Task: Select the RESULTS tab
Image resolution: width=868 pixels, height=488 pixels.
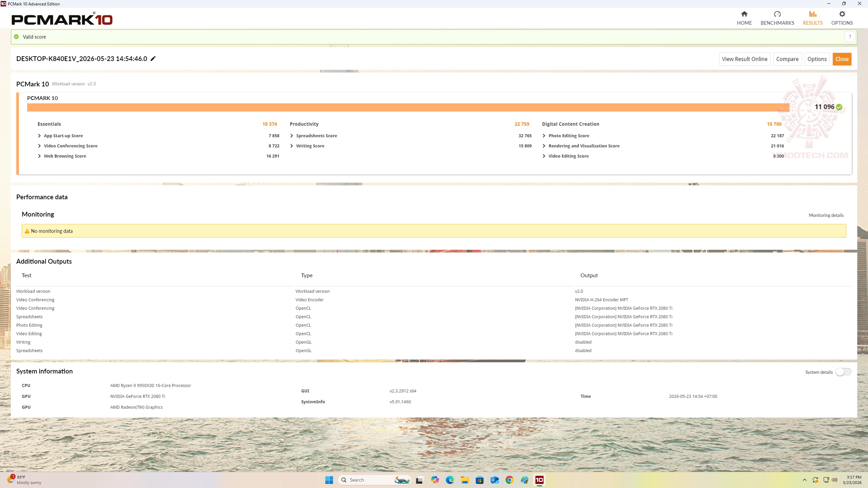Action: (812, 18)
